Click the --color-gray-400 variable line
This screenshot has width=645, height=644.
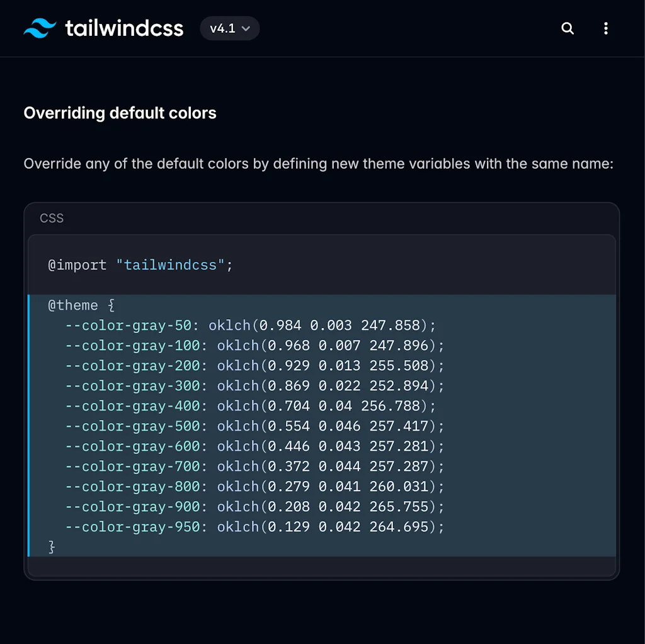click(250, 406)
